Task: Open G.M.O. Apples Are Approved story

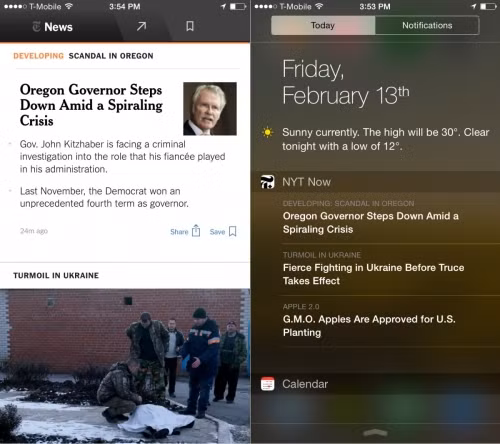Action: click(x=369, y=326)
